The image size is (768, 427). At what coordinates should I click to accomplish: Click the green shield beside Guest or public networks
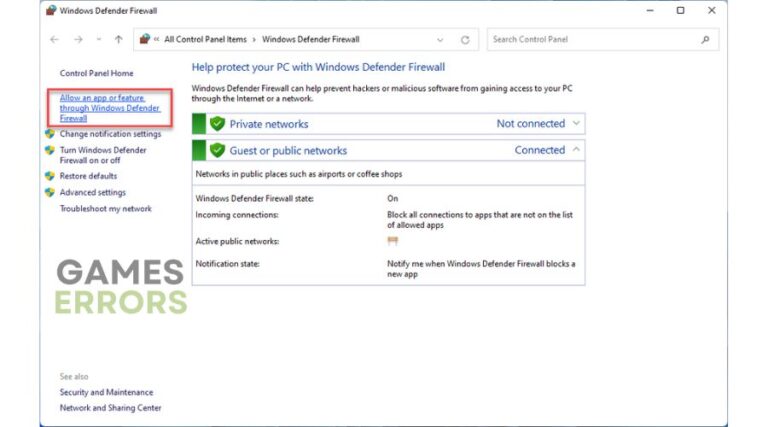pyautogui.click(x=217, y=151)
